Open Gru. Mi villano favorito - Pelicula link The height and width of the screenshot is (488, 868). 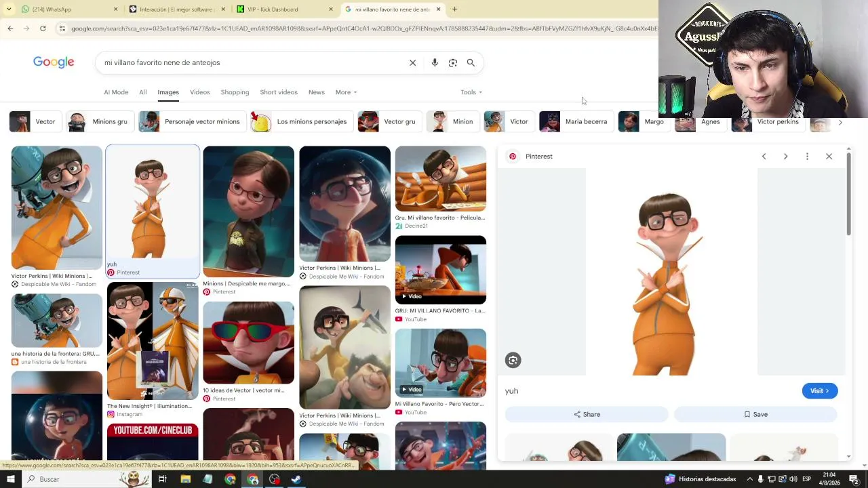coord(440,218)
